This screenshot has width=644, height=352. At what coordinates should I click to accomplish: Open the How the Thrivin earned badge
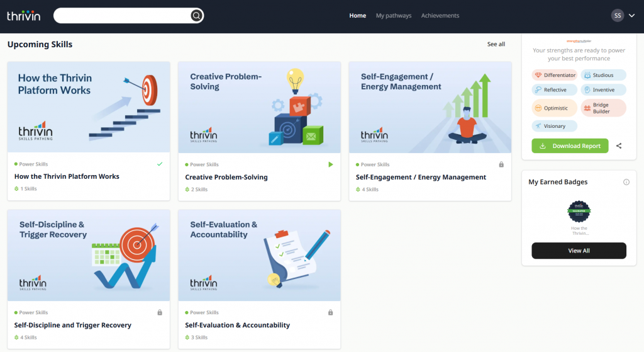[x=579, y=212]
